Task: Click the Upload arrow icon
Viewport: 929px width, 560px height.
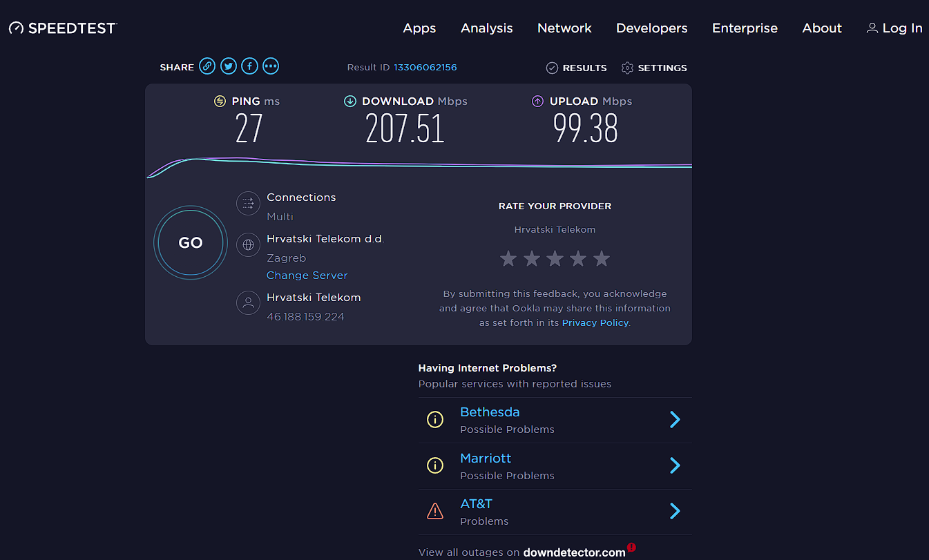Action: (537, 102)
